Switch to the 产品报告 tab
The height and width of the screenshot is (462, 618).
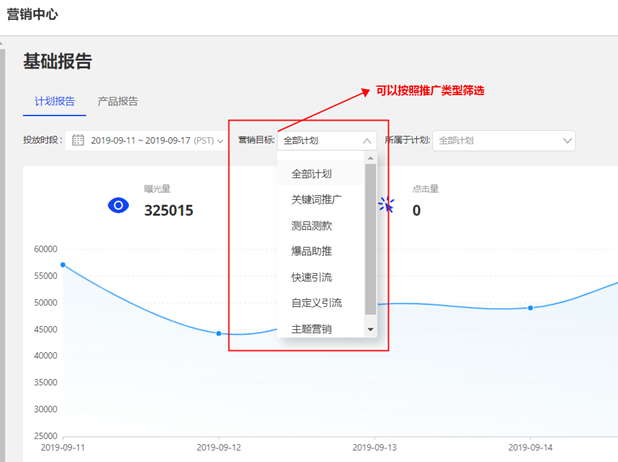pos(118,101)
